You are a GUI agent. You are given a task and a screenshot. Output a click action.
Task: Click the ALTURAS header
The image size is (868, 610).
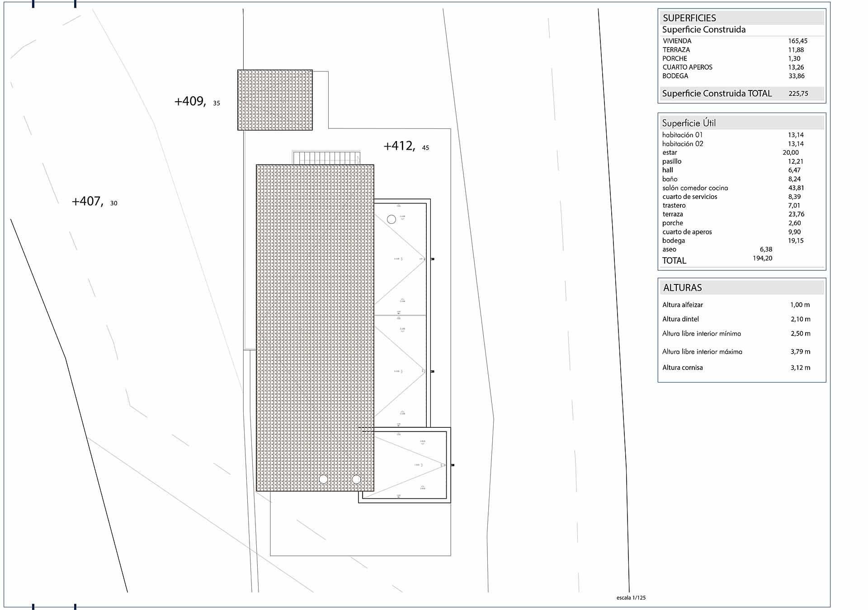(683, 288)
